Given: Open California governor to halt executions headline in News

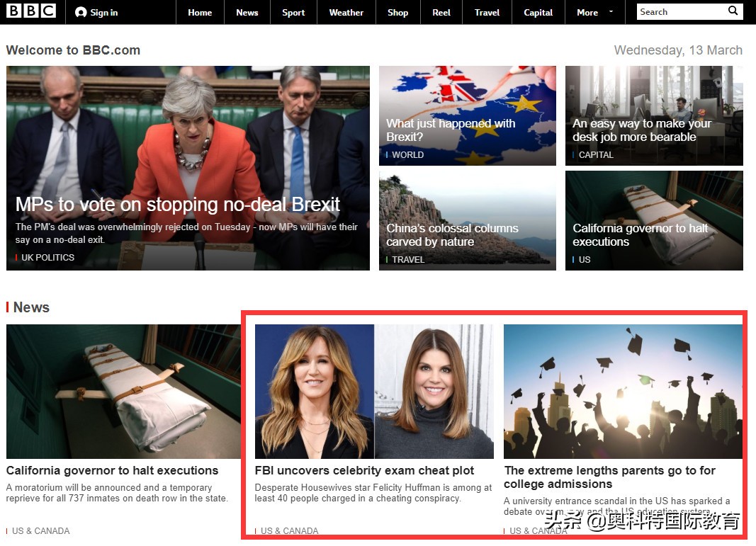Looking at the screenshot, I should point(112,470).
